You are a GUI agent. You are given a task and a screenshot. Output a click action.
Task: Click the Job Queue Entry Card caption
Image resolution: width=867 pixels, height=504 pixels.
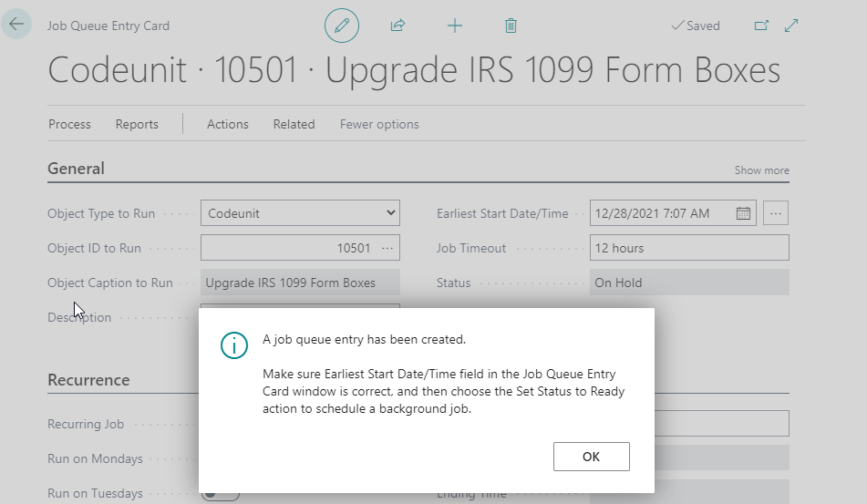[108, 26]
